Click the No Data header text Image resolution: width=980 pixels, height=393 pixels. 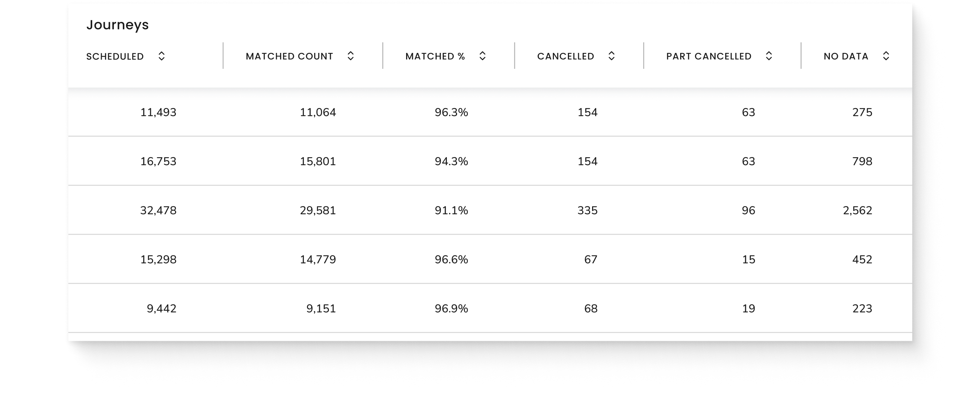click(x=846, y=57)
